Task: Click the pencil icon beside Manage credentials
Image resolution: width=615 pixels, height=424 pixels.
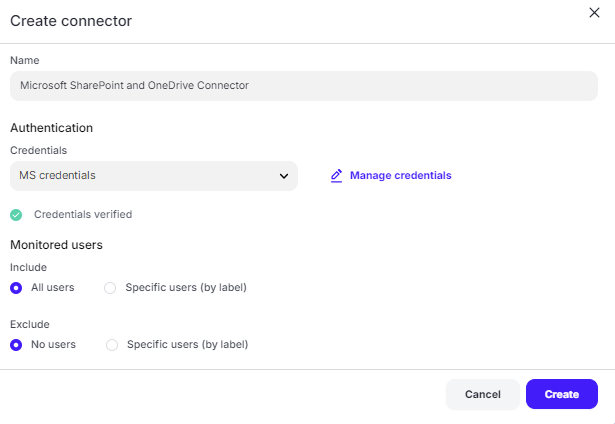Action: point(336,176)
